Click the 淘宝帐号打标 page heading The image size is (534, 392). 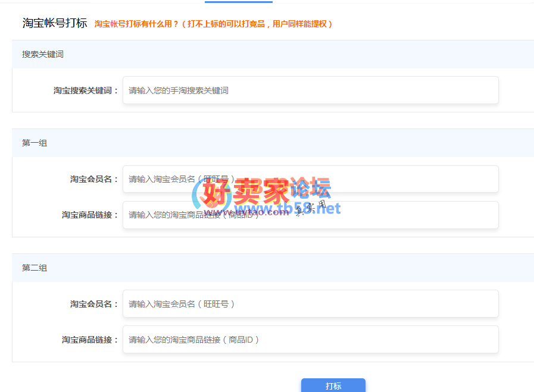tap(55, 23)
